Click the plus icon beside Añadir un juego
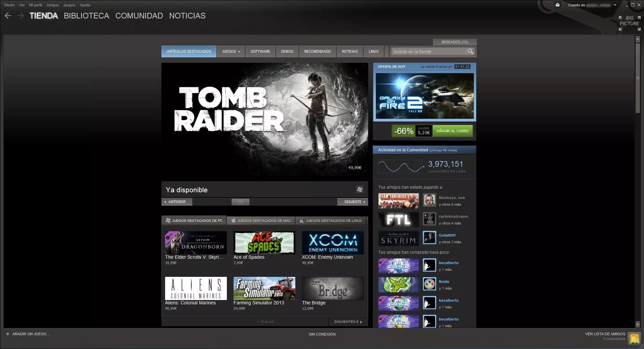644x349 pixels. pyautogui.click(x=8, y=334)
